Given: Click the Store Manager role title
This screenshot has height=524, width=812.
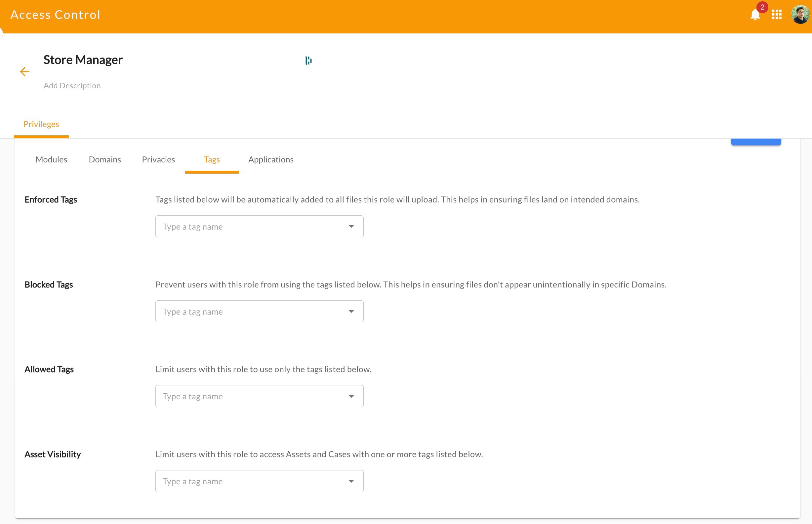Looking at the screenshot, I should tap(83, 60).
